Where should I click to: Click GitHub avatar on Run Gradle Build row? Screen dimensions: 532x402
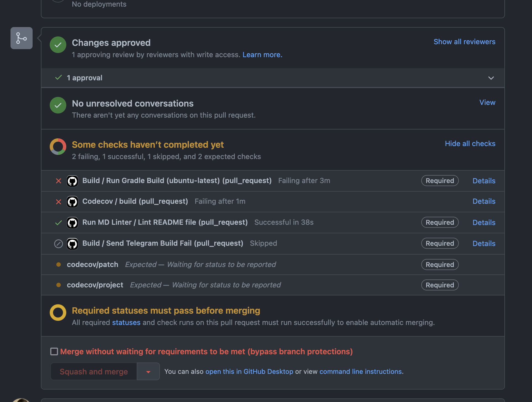(x=72, y=181)
